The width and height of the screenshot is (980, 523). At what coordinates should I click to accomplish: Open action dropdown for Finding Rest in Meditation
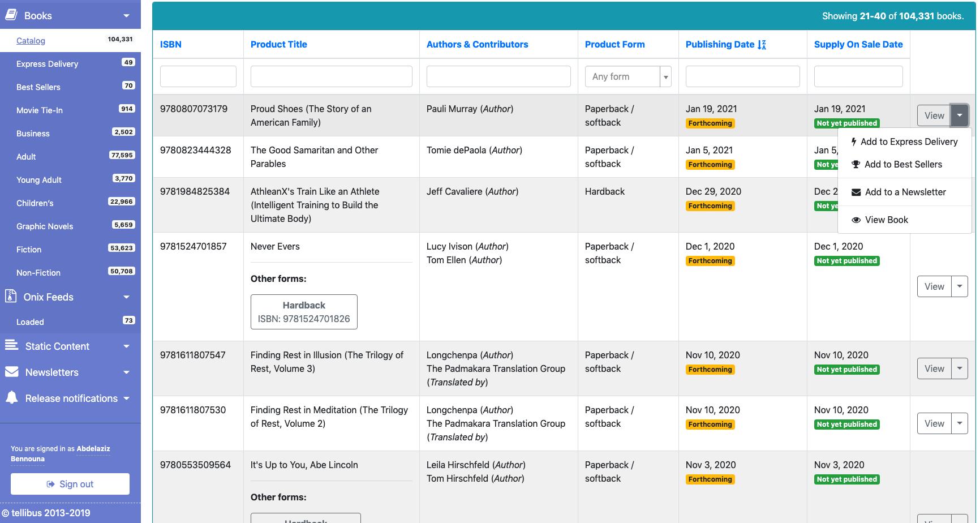point(960,423)
